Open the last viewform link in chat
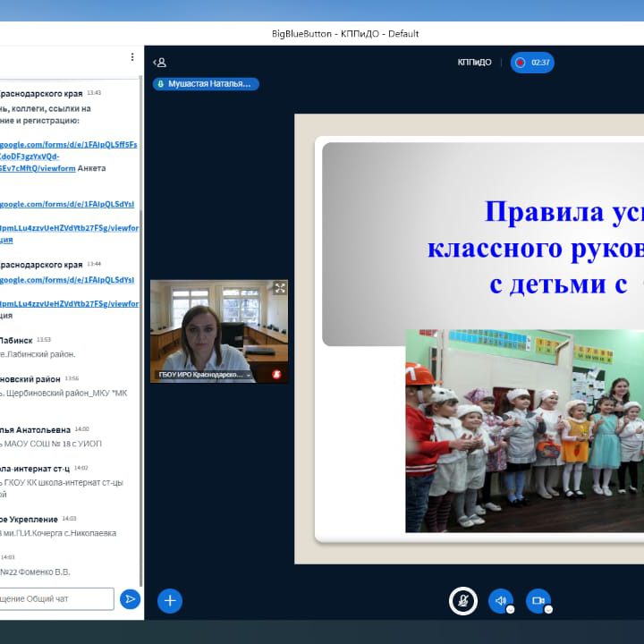 pos(70,303)
